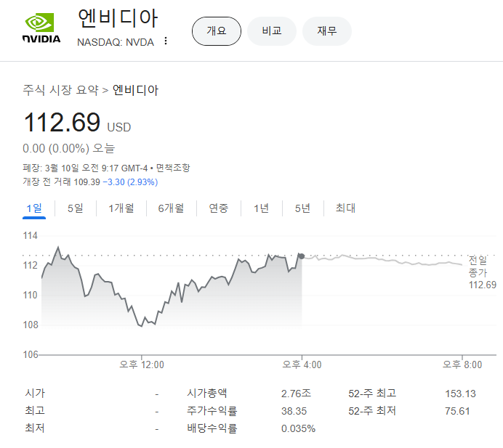Click the pre-market price 109.39
503x448 pixels.
coord(87,182)
